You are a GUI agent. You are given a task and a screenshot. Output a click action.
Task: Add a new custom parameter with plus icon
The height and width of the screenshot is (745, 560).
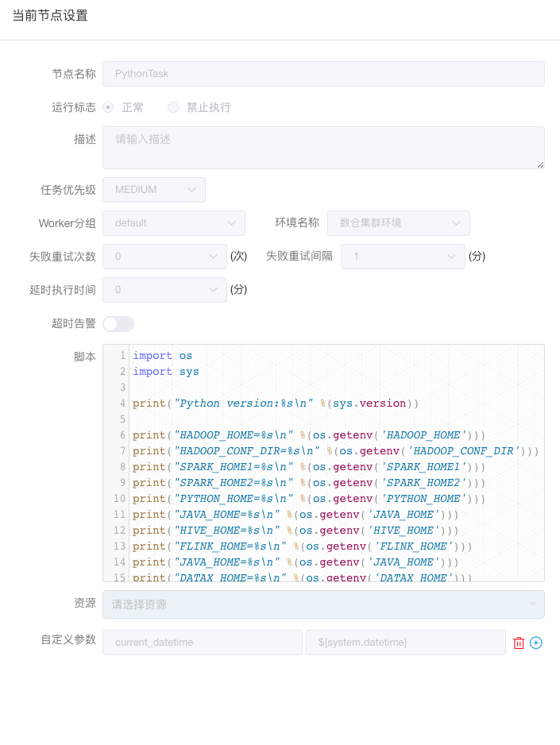click(536, 643)
